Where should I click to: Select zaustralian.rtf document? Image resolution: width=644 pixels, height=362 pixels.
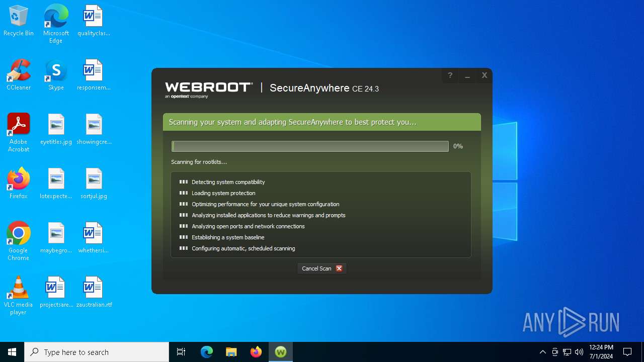coord(94,293)
